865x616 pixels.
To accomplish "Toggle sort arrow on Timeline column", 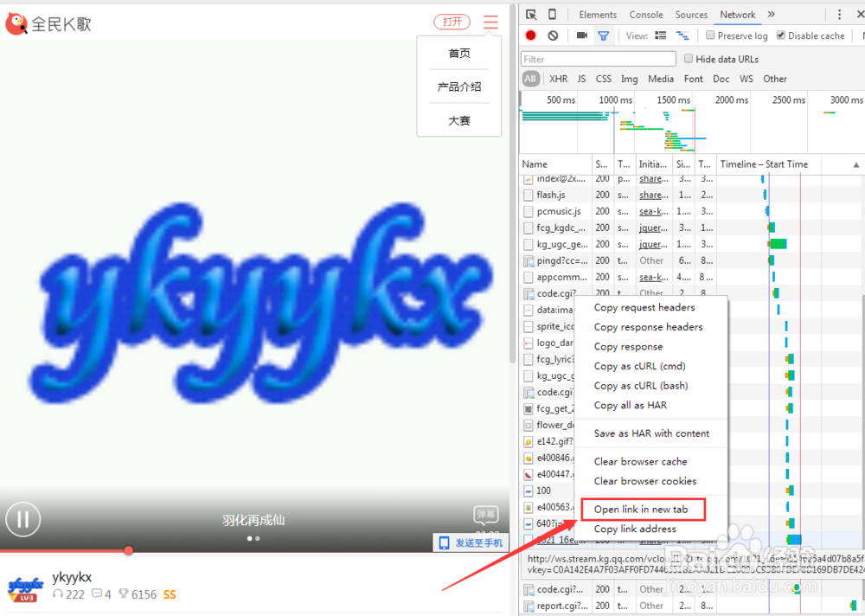I will coord(855,164).
